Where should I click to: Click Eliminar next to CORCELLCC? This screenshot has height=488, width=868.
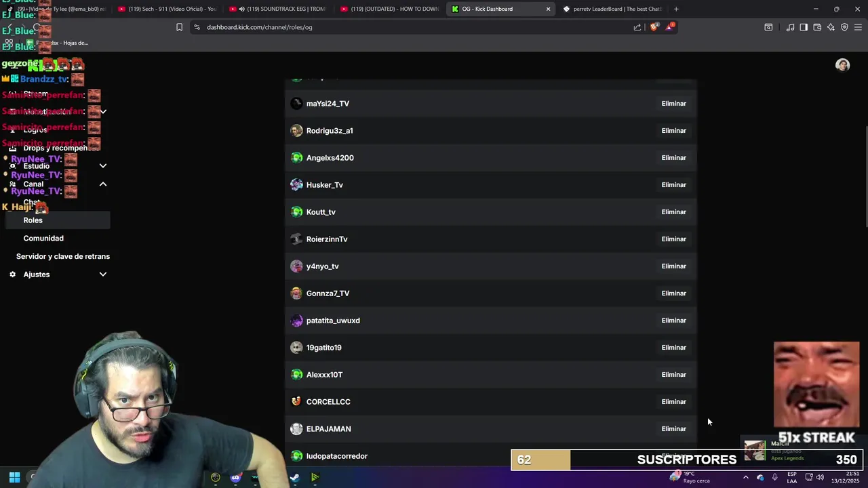pos(673,402)
